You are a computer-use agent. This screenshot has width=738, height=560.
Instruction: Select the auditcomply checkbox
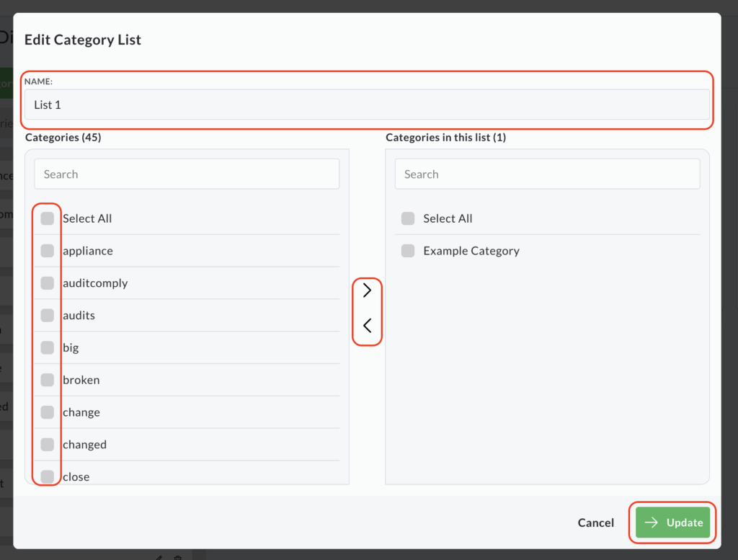coord(48,283)
